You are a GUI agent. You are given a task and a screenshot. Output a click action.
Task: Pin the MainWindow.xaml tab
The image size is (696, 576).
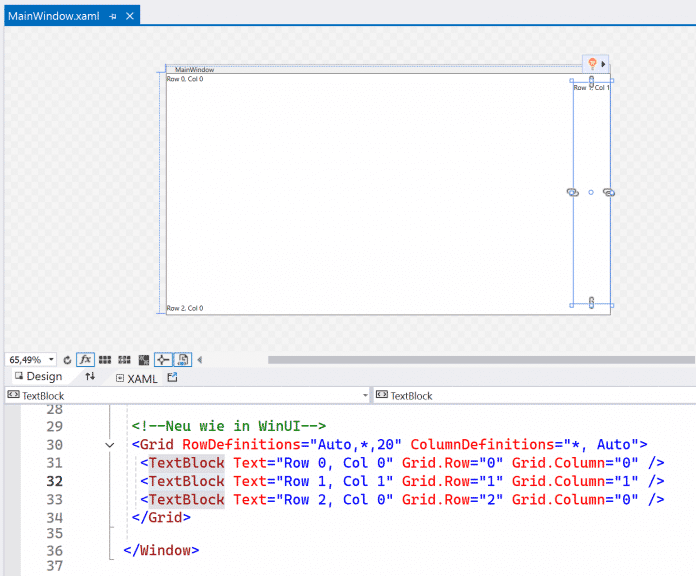pyautogui.click(x=113, y=16)
